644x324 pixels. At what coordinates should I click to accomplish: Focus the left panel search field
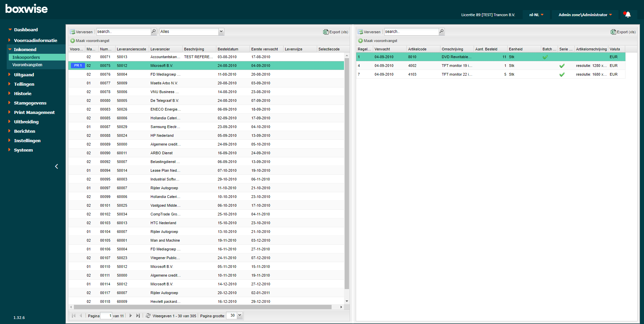[x=124, y=32]
